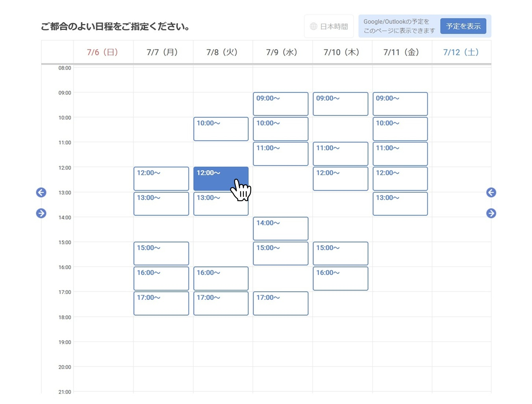Select the 12:00 slot on 7/11 (金)
The height and width of the screenshot is (404, 532).
point(400,179)
